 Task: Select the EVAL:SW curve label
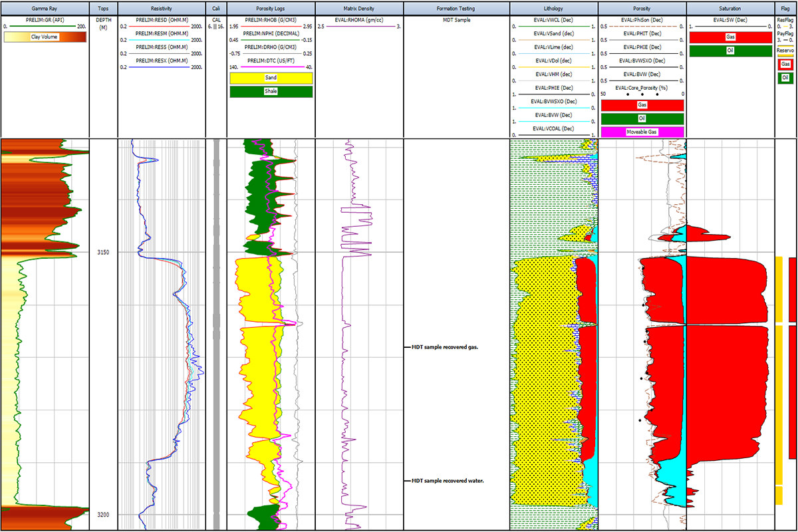(x=730, y=21)
